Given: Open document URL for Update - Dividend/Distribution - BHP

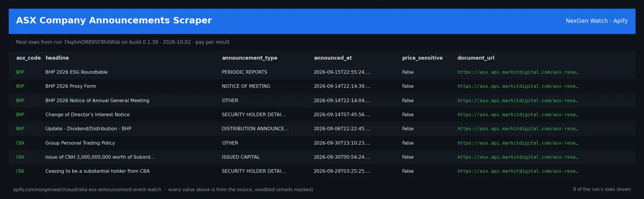Looking at the screenshot, I should click(x=518, y=129).
